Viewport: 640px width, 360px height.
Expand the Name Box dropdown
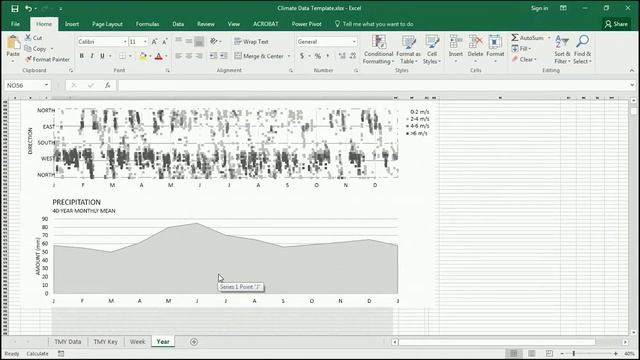[46, 85]
